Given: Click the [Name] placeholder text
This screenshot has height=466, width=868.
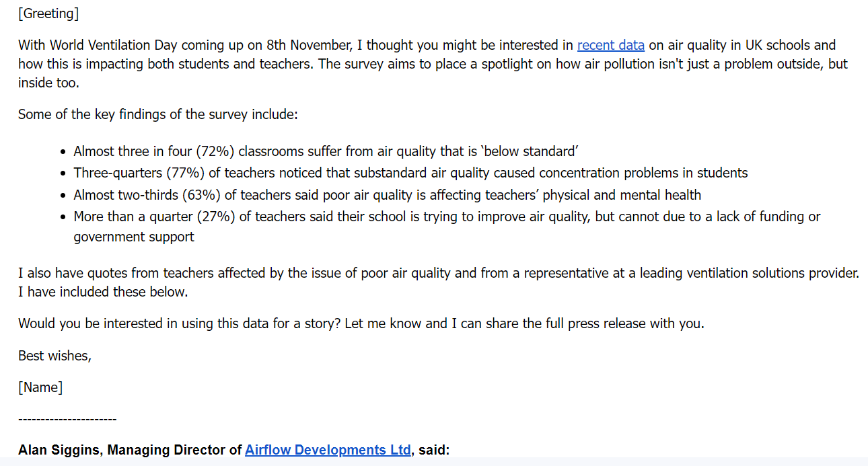Looking at the screenshot, I should click(x=40, y=387).
